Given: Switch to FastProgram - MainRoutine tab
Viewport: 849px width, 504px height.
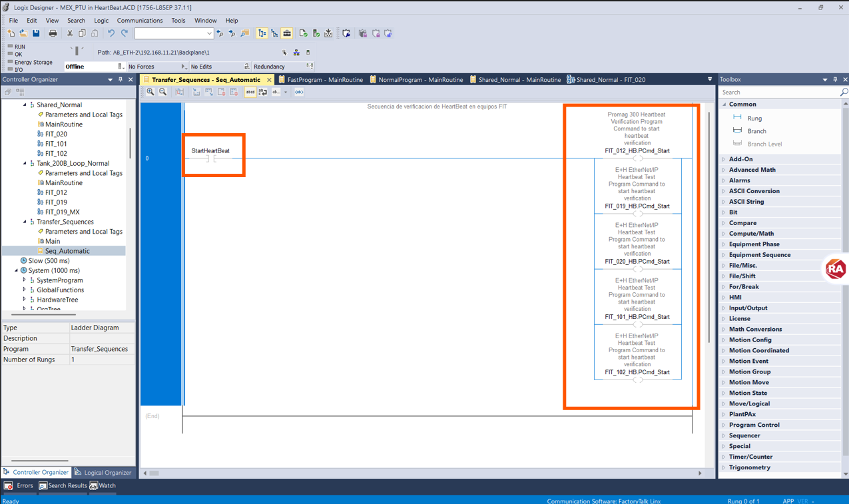Looking at the screenshot, I should [321, 79].
